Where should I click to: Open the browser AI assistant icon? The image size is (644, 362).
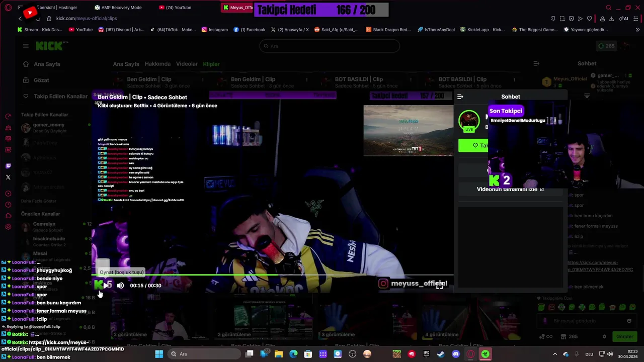pos(623,19)
